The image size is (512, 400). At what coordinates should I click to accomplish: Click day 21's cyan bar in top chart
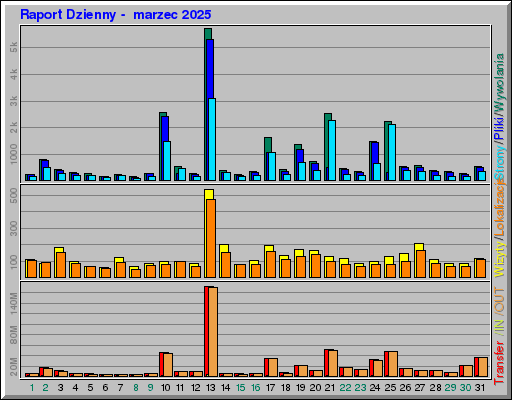point(332,150)
